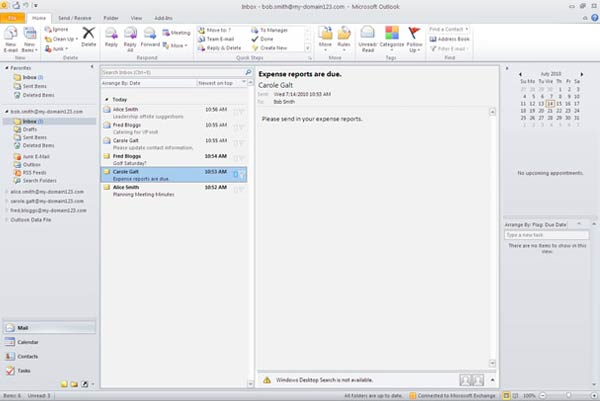The height and width of the screenshot is (401, 600).
Task: Toggle the flag on the Carole Galt 10:53 AM message
Action: (x=242, y=175)
